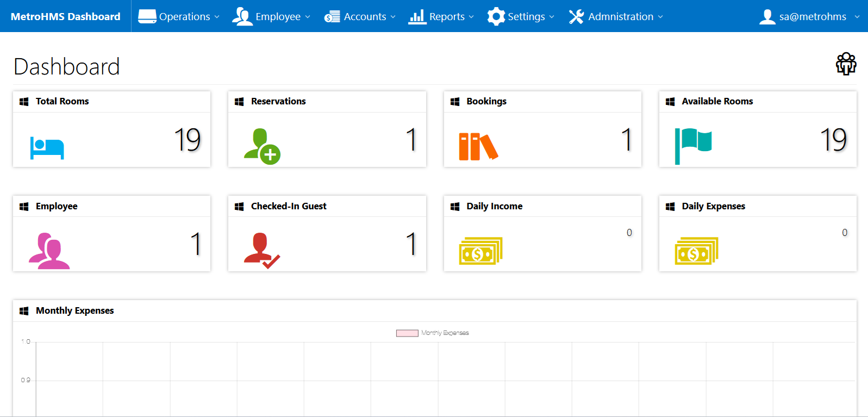Viewport: 868px width, 417px height.
Task: Expand the Administration dropdown chevron
Action: [x=660, y=17]
